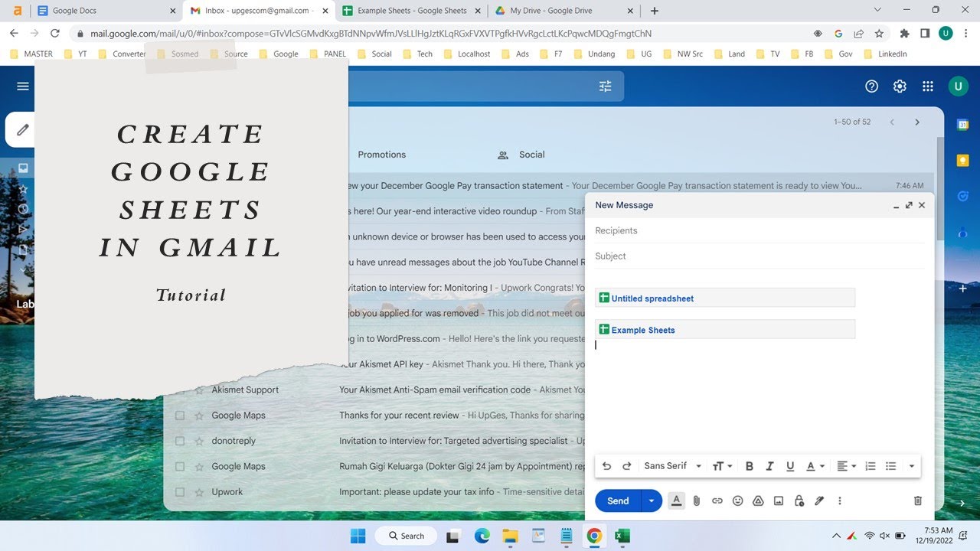Open Promotions inbox tab
The height and width of the screenshot is (551, 980).
coord(381,155)
